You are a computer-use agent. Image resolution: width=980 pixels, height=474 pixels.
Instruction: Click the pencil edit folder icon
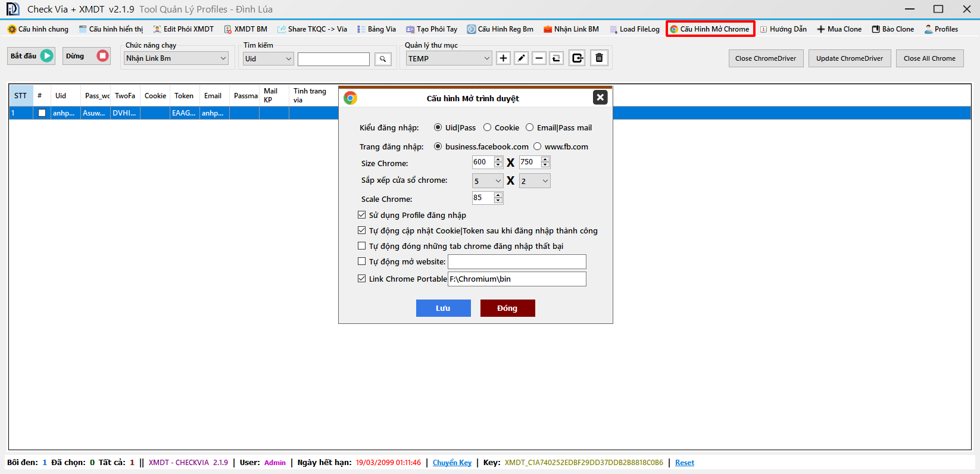[x=521, y=58]
